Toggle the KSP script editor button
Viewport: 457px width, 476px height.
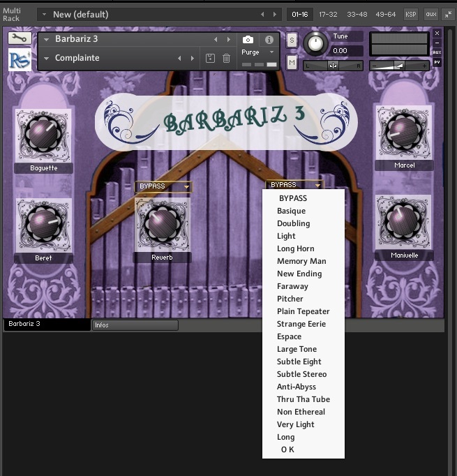[410, 14]
